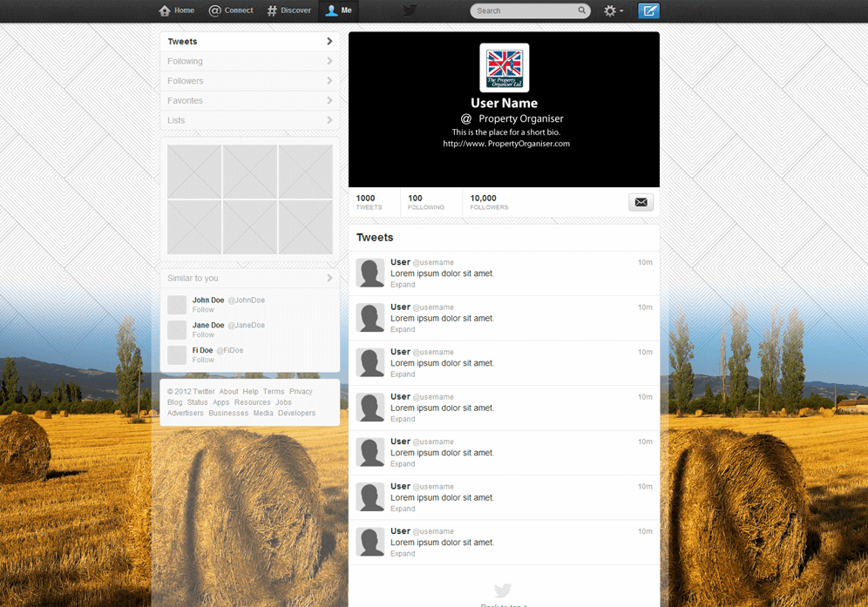Viewport: 868px width, 607px height.
Task: Click the Jobs footer link
Action: click(x=283, y=402)
